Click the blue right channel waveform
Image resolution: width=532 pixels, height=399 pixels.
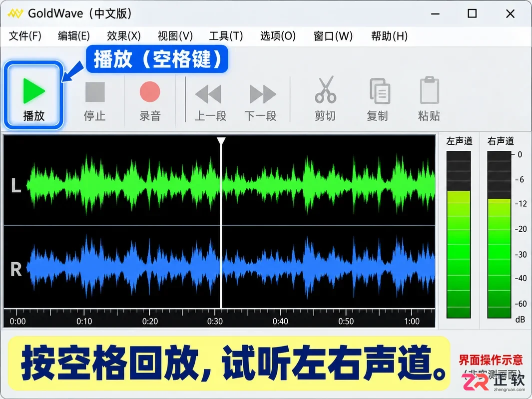pos(231,267)
